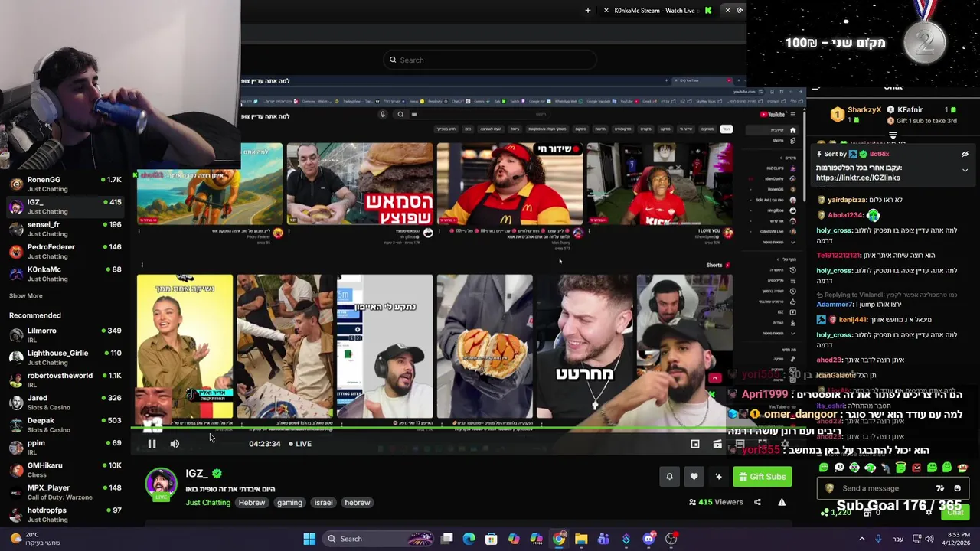The width and height of the screenshot is (980, 551).
Task: Click Abola1234 username in chat
Action: (x=845, y=216)
